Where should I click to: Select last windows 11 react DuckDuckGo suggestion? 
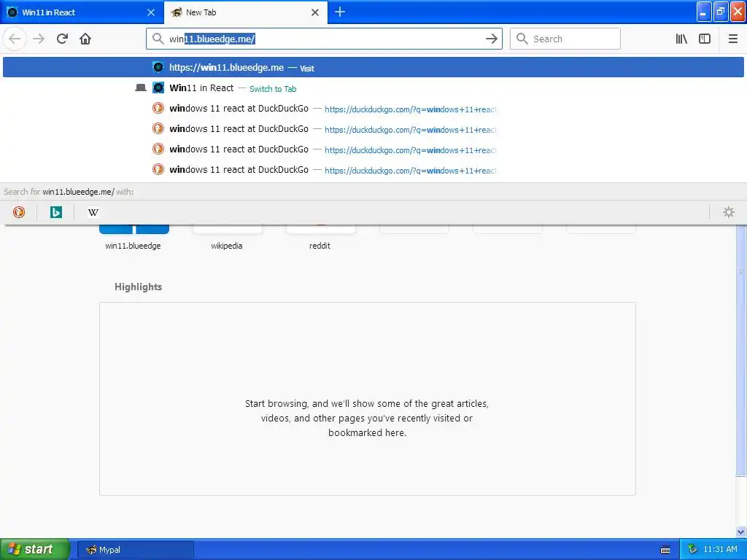pyautogui.click(x=373, y=170)
